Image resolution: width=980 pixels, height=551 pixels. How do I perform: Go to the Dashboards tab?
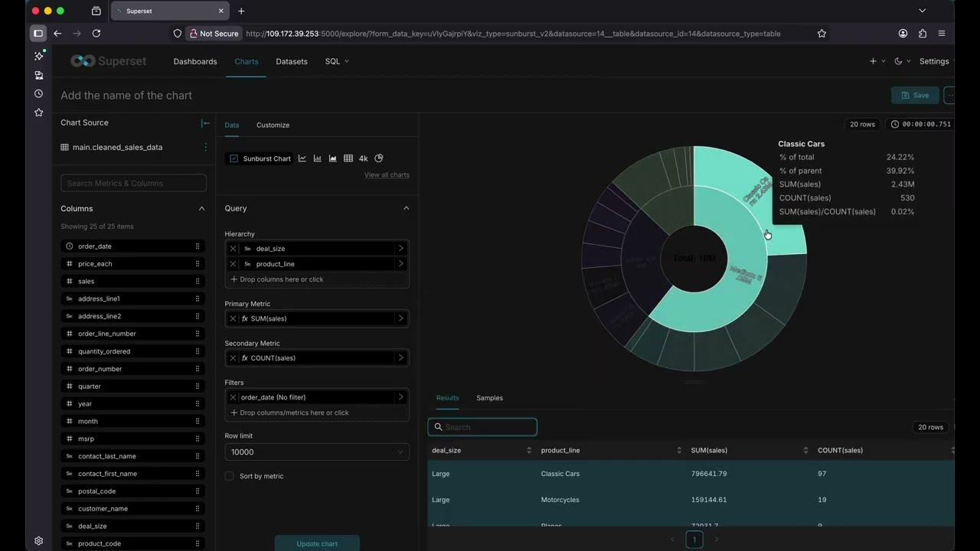[x=195, y=61]
